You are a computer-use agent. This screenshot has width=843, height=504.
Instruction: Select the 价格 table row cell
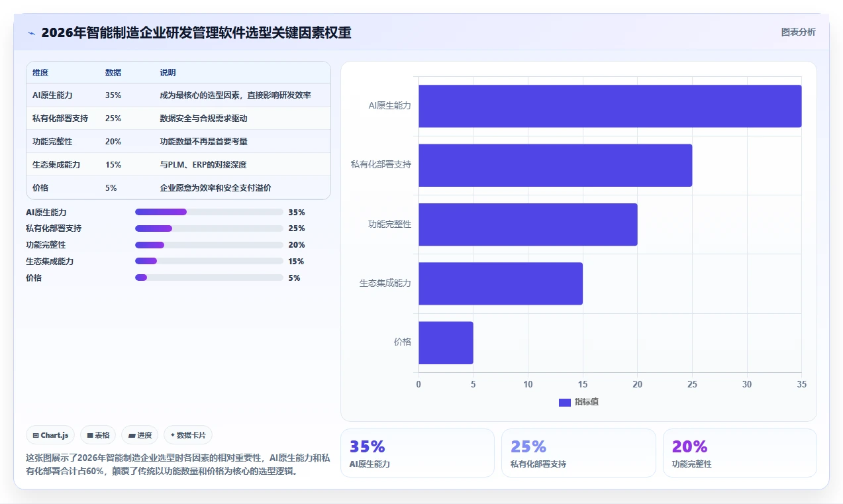[x=40, y=188]
